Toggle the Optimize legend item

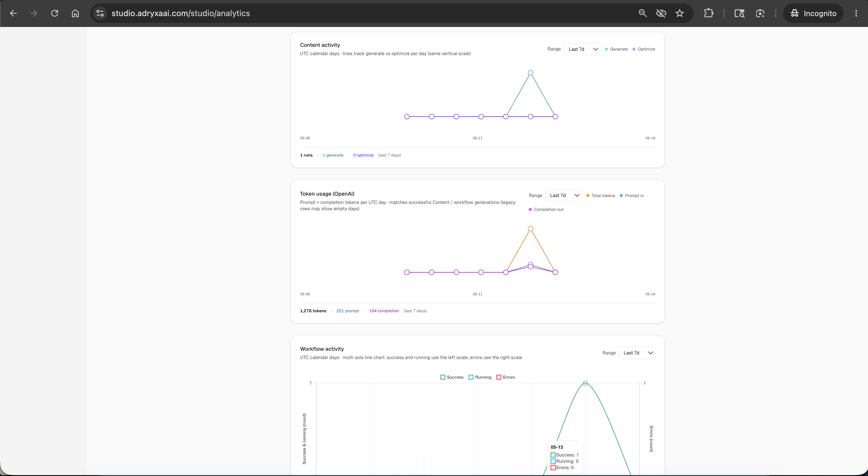click(643, 49)
